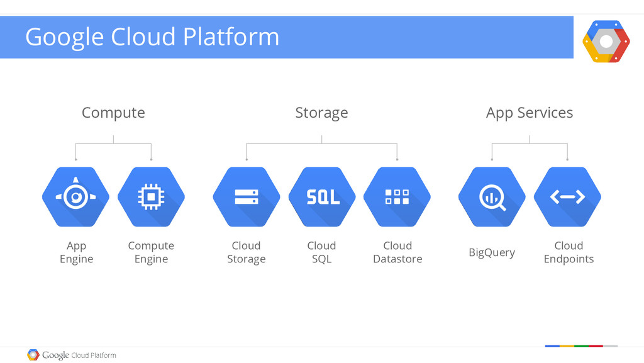Open the Cloud Storage hexagon icon
Screen dimensions: 644x363
tap(247, 197)
